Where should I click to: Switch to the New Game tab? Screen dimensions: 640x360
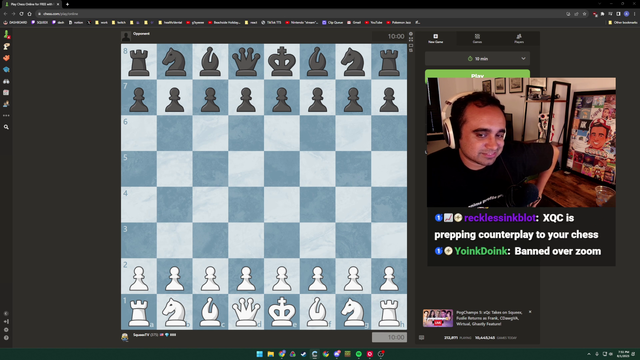pos(436,38)
